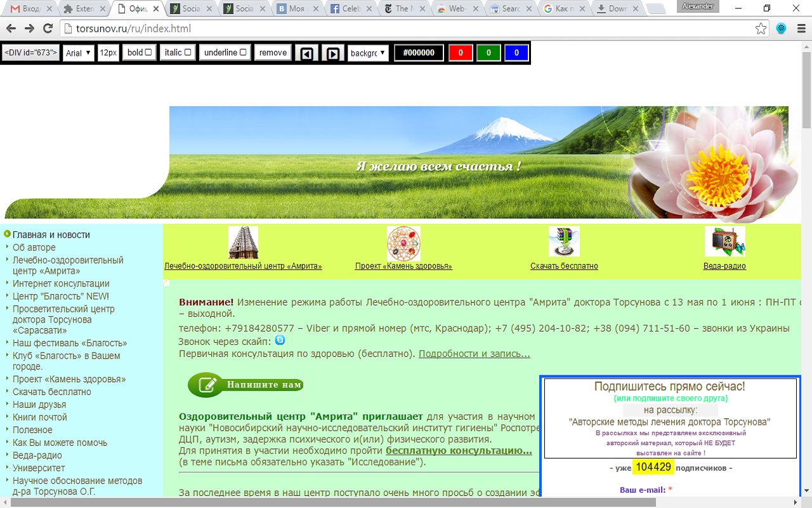Click the browser back arrow
Viewport: 812px width, 508px height.
11,29
